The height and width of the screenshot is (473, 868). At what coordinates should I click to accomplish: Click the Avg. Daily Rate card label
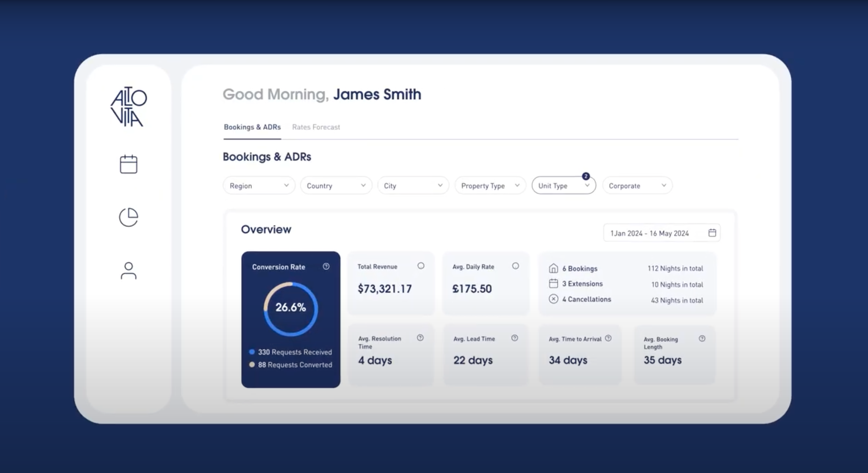(x=473, y=267)
